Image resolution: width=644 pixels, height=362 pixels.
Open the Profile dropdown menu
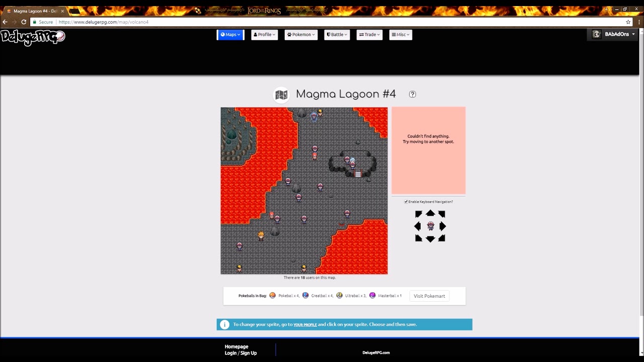(265, 35)
